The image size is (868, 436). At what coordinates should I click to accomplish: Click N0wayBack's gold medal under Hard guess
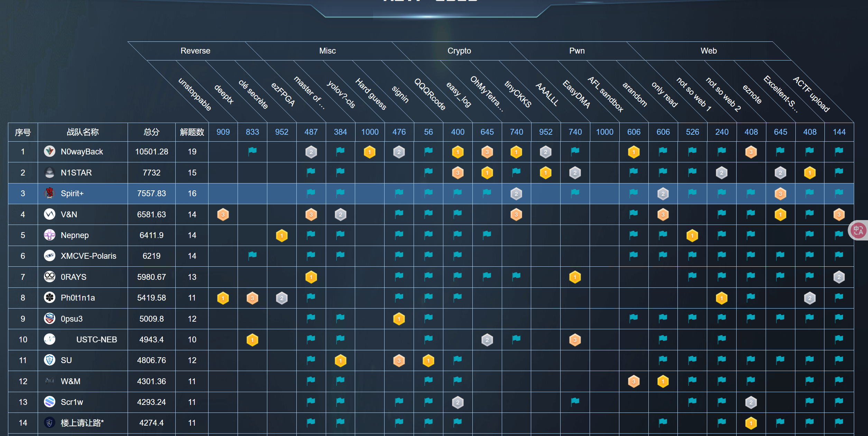pos(370,152)
